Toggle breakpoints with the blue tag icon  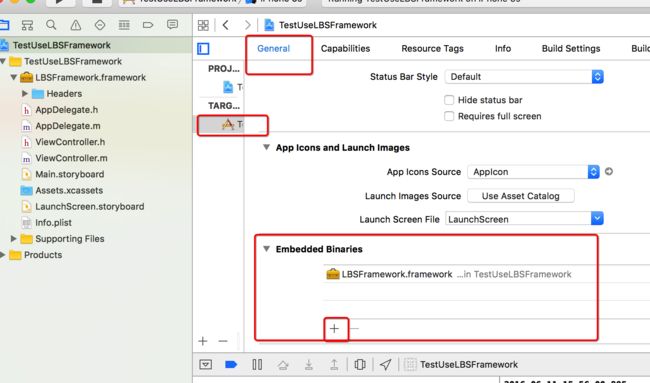[x=231, y=364]
